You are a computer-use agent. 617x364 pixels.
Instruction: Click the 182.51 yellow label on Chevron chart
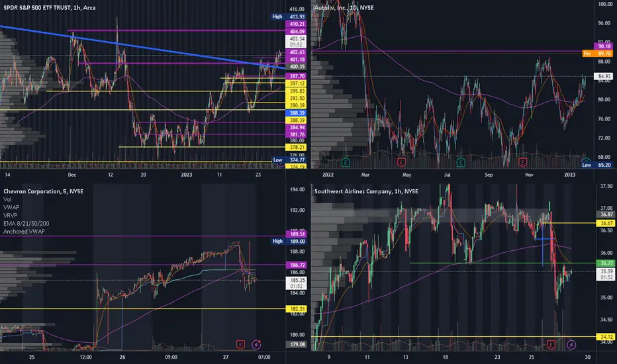coord(297,309)
